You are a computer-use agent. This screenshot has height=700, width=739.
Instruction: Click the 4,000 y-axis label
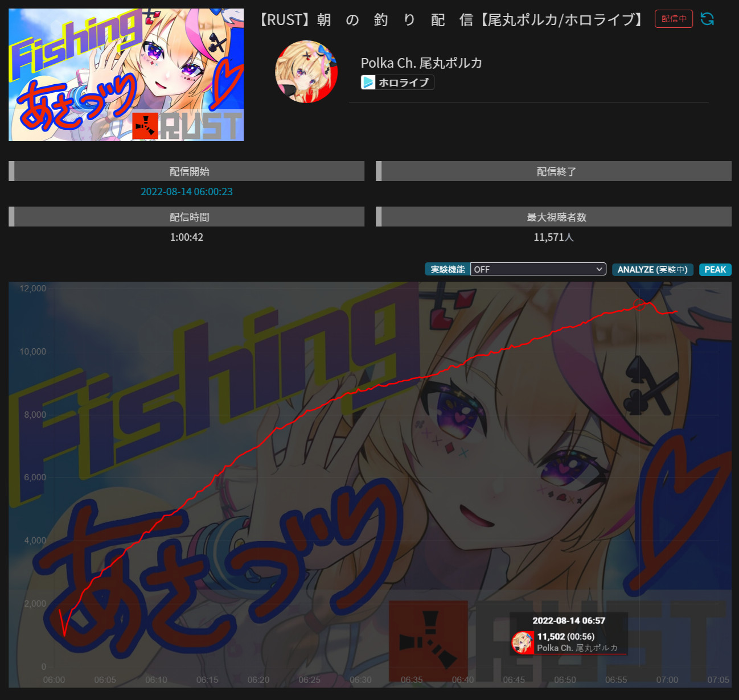point(35,541)
